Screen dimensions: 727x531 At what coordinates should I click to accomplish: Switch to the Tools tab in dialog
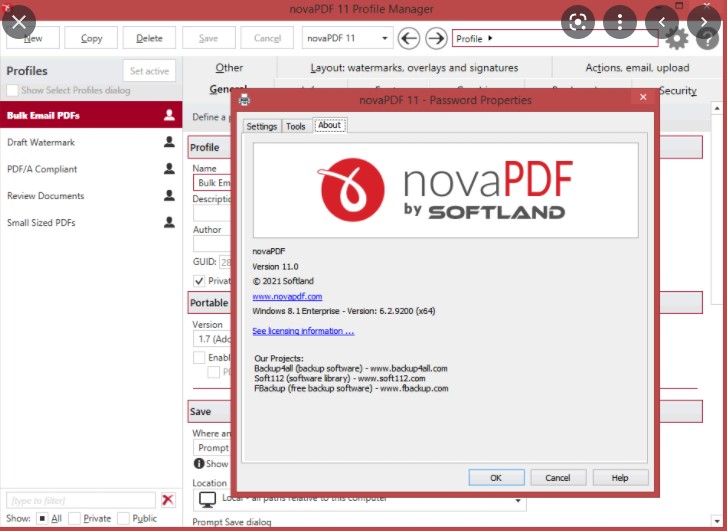click(x=295, y=126)
